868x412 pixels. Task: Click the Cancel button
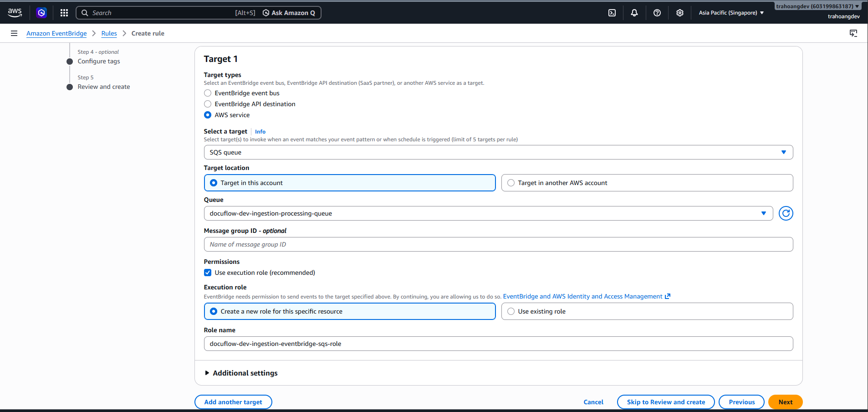[x=593, y=402]
